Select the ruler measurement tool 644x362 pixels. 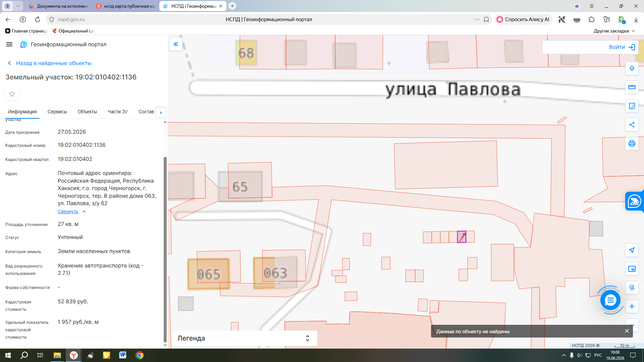click(x=632, y=87)
